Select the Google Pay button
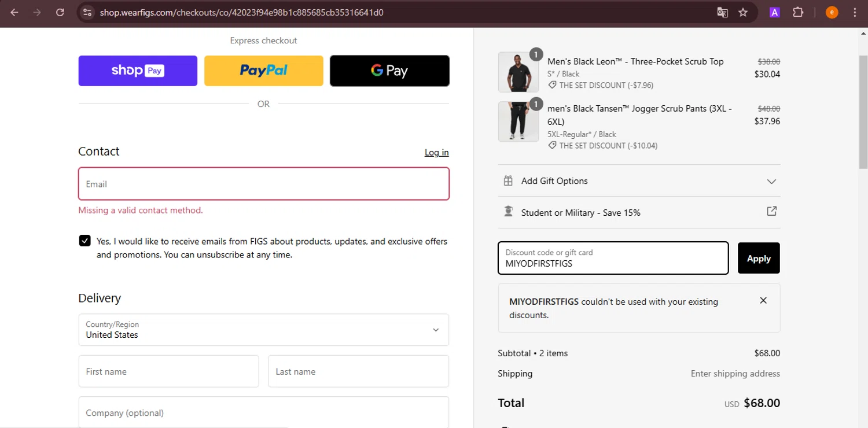The image size is (868, 428). 389,71
